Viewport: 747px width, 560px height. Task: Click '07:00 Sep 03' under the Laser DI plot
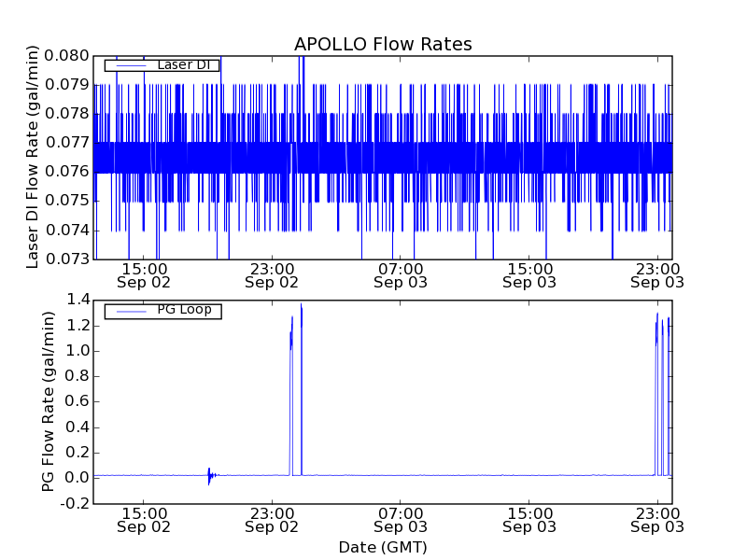coord(401,275)
